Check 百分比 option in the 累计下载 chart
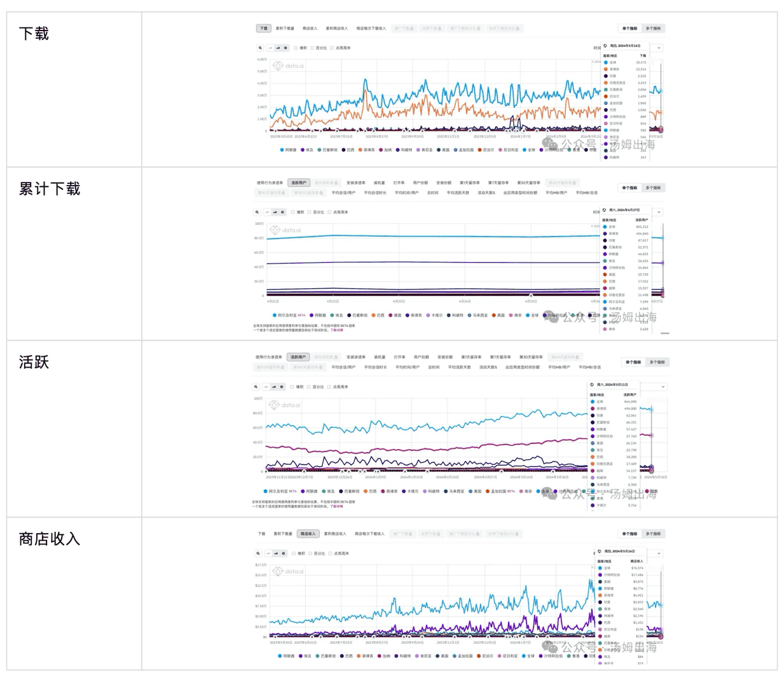 (309, 212)
